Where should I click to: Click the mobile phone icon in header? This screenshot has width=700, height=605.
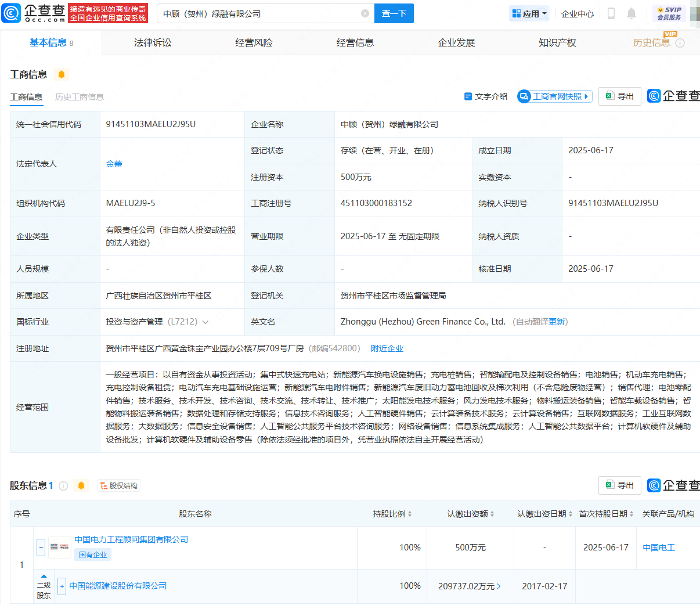tap(611, 13)
